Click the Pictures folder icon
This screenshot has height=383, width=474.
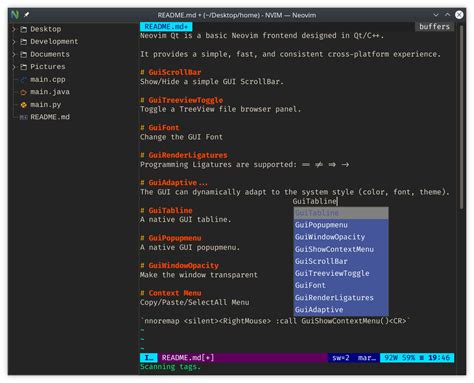point(23,67)
